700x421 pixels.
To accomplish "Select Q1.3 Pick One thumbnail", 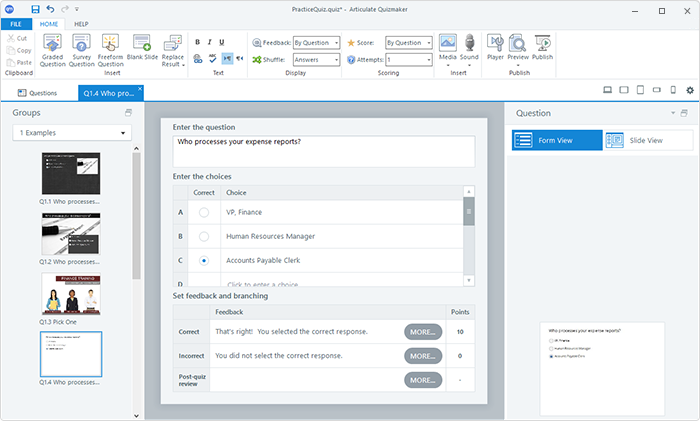I will point(71,294).
